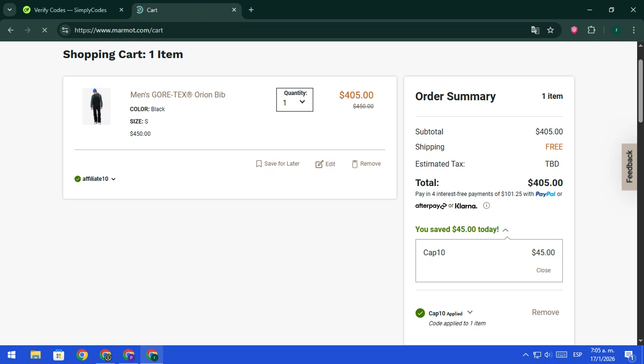
Task: Open Microsoft Store from taskbar
Action: pyautogui.click(x=58, y=355)
